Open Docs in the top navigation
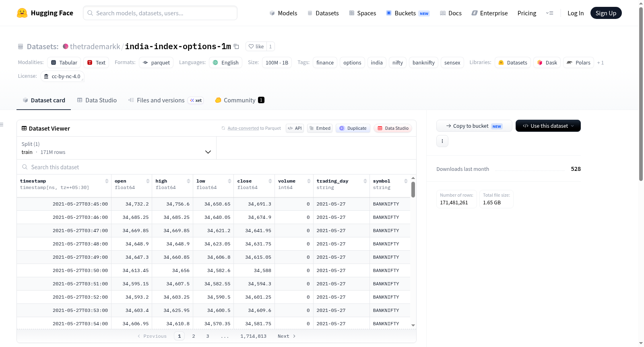Image resolution: width=644 pixels, height=347 pixels. [451, 13]
